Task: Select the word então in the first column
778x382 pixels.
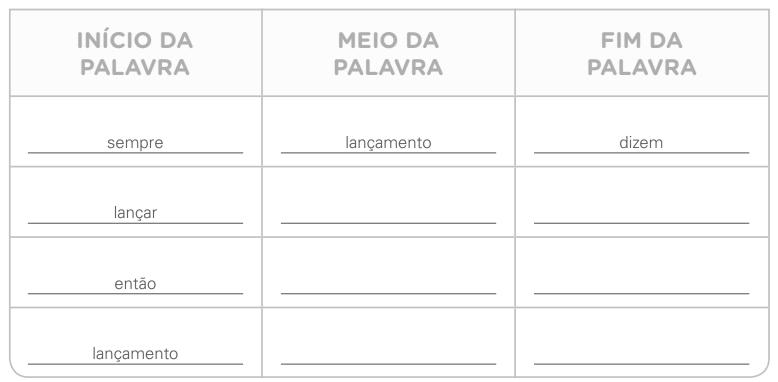Action: point(135,284)
